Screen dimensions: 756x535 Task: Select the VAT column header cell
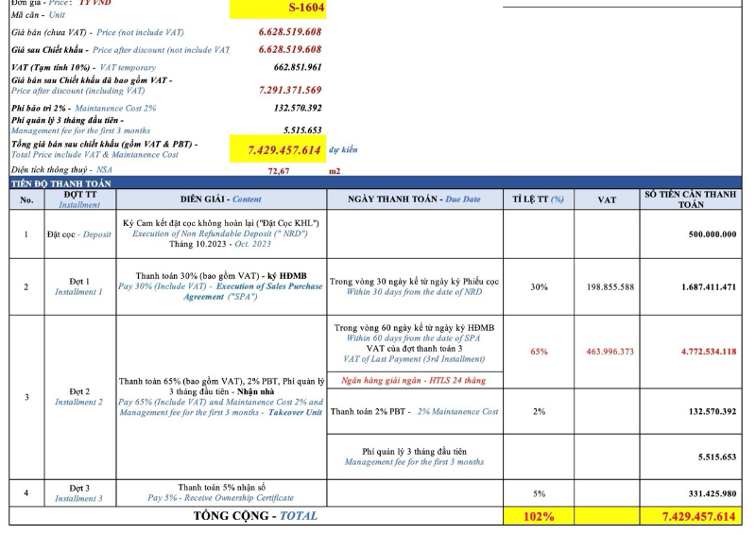click(607, 199)
